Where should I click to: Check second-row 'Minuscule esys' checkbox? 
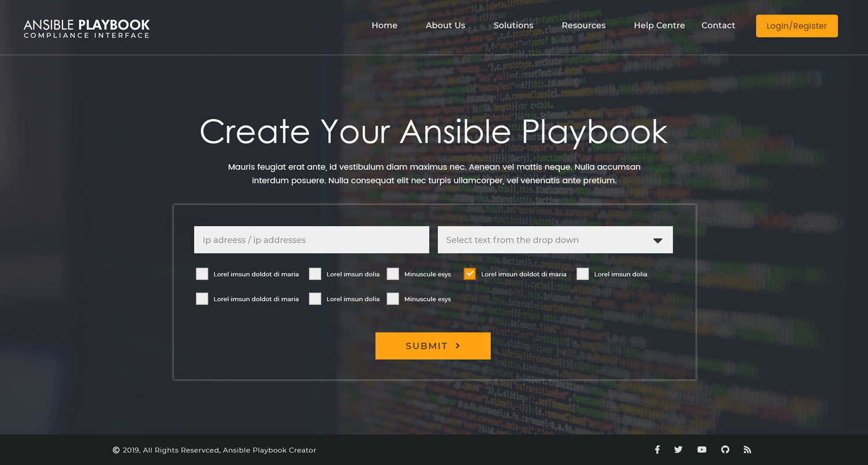pyautogui.click(x=393, y=299)
